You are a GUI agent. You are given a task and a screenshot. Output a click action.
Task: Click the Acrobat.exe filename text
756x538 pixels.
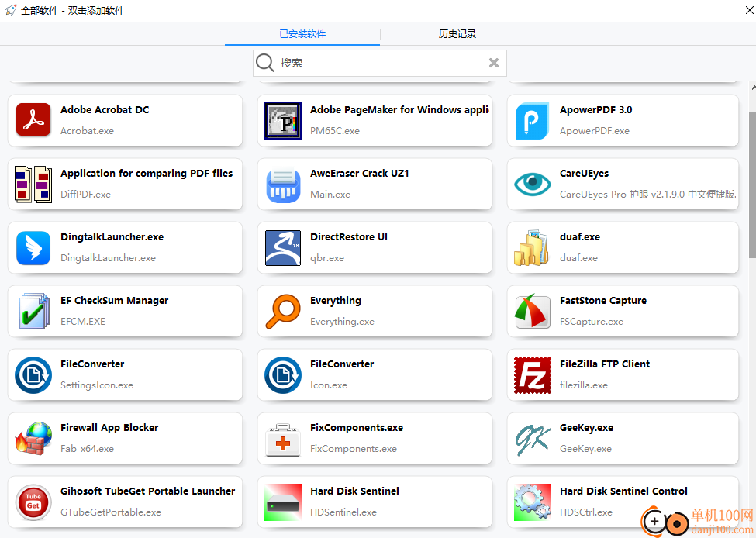pos(88,131)
